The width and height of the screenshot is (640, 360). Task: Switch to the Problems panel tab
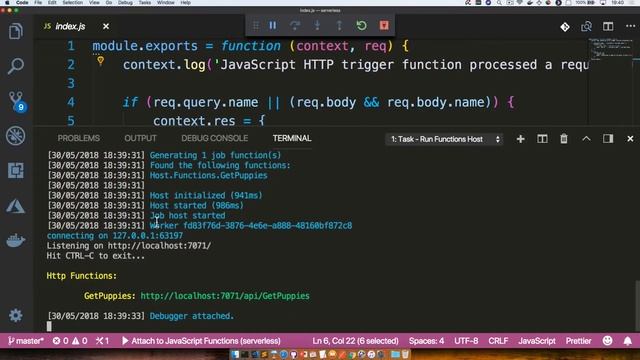78,138
